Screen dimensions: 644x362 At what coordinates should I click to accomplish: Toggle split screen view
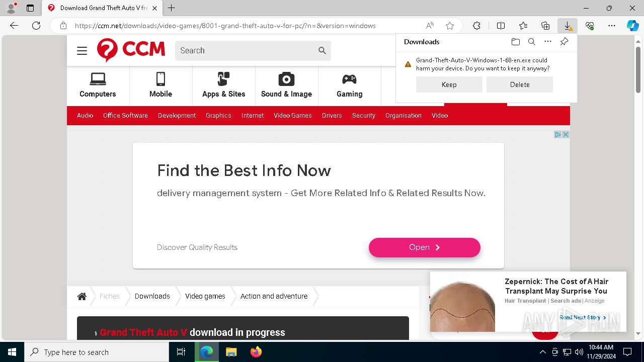(501, 26)
